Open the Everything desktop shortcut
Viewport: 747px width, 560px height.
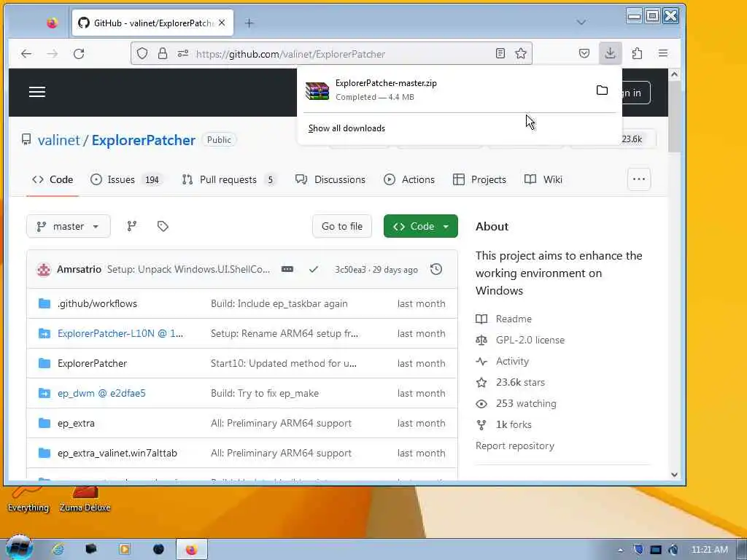[x=28, y=498]
